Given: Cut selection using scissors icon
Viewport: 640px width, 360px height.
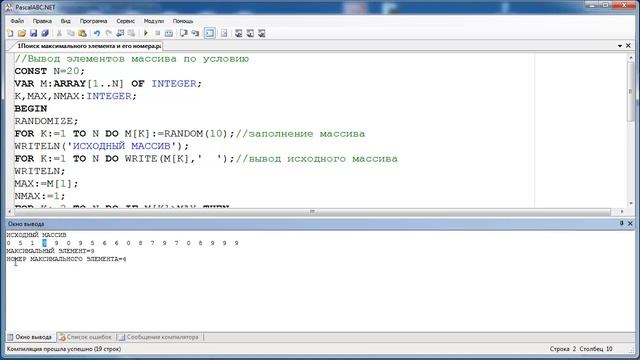Looking at the screenshot, I should point(59,33).
